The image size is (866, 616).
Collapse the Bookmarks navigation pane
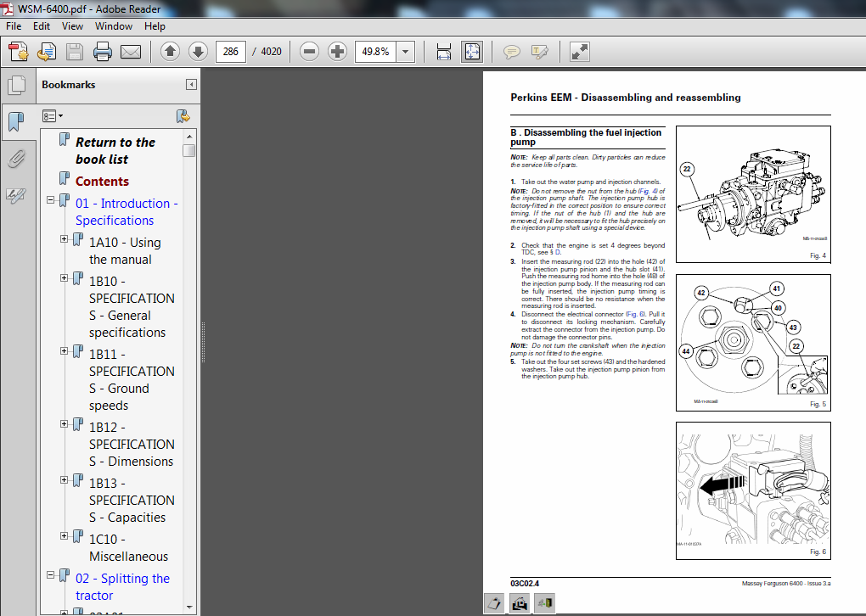(x=191, y=85)
